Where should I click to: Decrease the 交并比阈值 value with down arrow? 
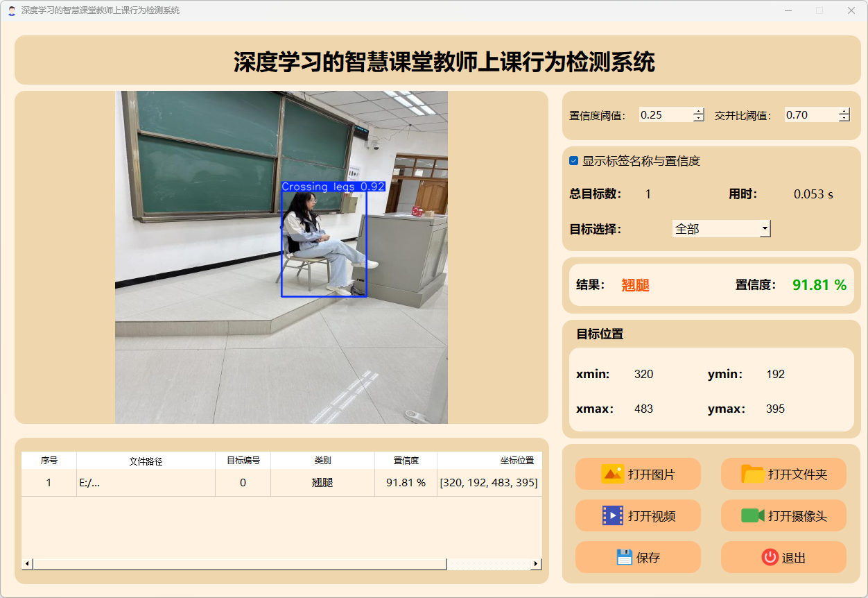point(844,119)
